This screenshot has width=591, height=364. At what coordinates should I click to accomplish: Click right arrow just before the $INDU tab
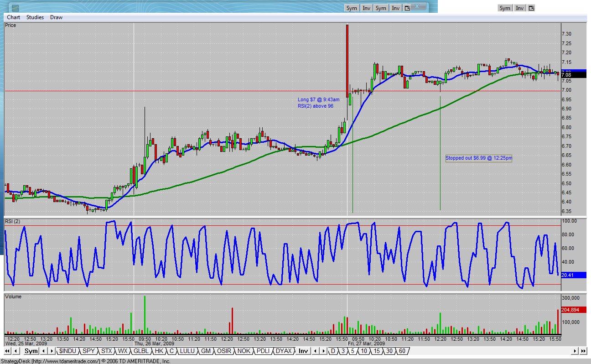pyautogui.click(x=51, y=351)
